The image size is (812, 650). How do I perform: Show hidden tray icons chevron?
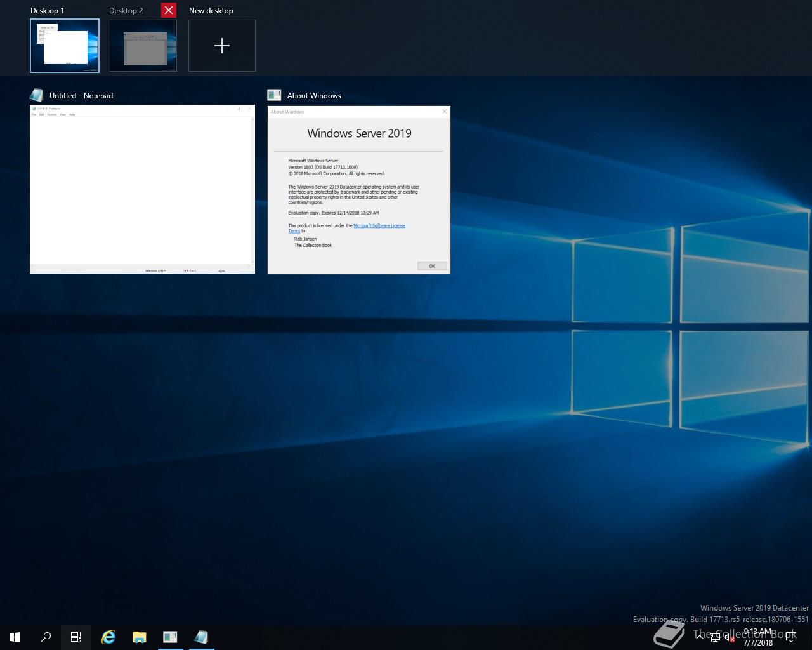pyautogui.click(x=700, y=637)
